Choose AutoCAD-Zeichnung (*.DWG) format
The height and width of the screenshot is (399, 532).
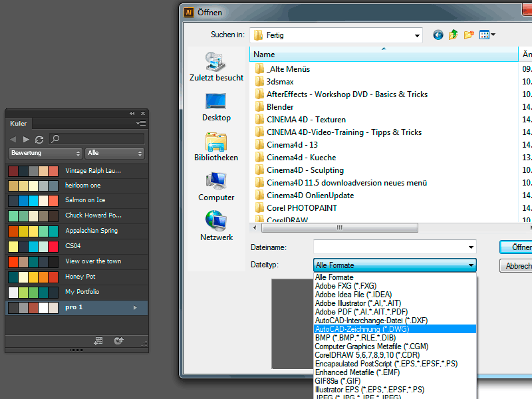point(395,329)
